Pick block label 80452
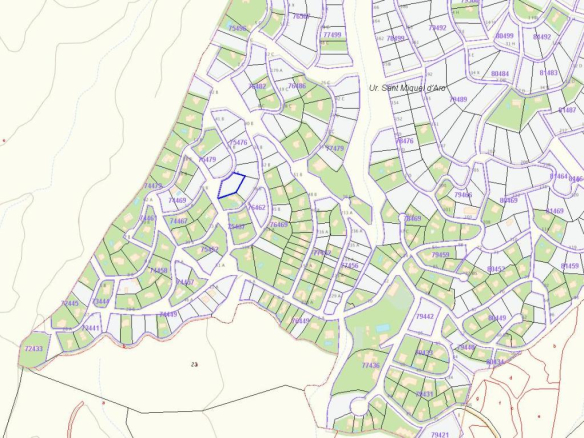Image resolution: width=584 pixels, height=438 pixels. point(496,269)
